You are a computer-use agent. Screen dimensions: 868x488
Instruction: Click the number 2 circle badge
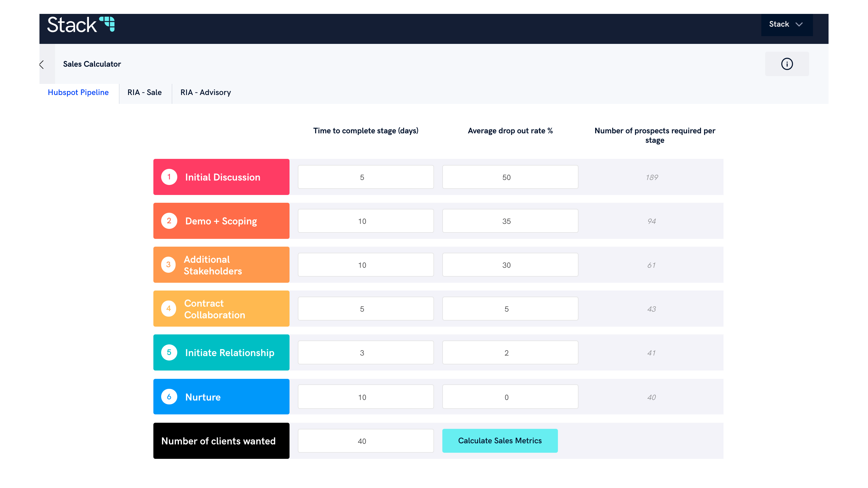pyautogui.click(x=169, y=221)
